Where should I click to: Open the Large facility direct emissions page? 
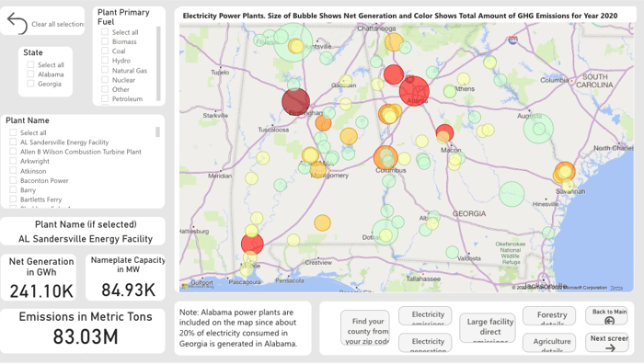[x=490, y=327]
